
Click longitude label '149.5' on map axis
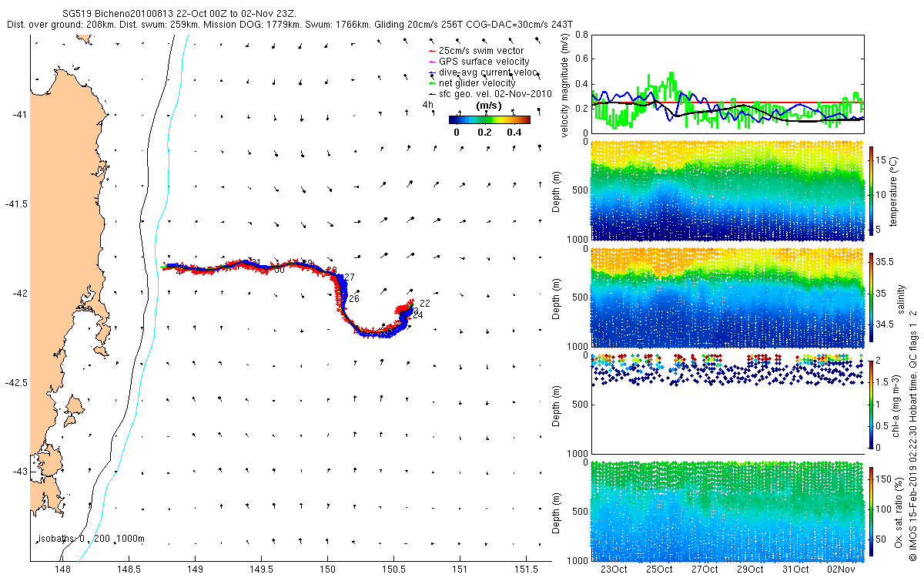(x=261, y=569)
